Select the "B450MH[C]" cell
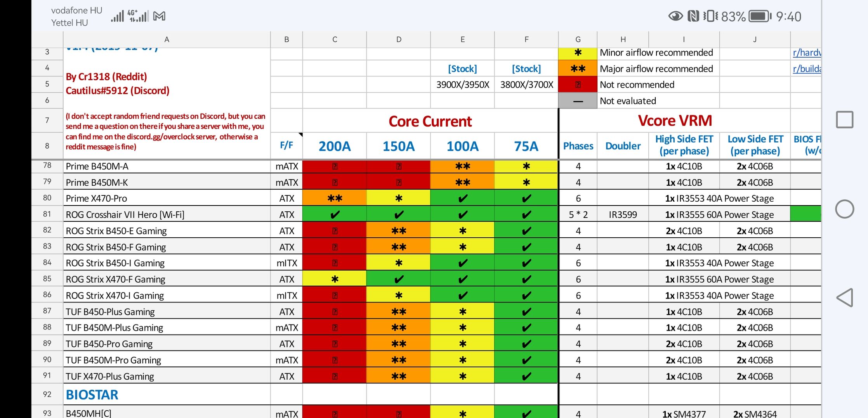This screenshot has width=868, height=418. [x=167, y=413]
